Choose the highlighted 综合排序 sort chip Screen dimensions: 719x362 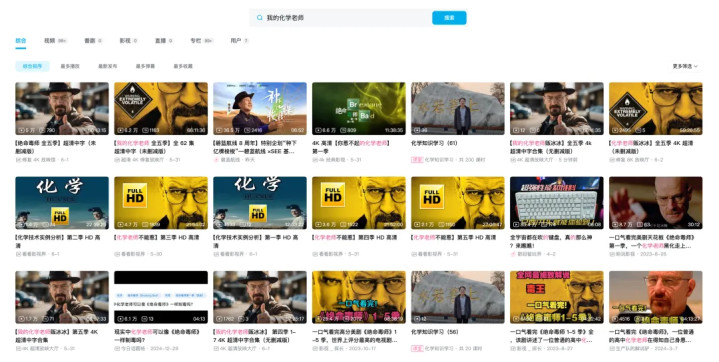[x=32, y=66]
